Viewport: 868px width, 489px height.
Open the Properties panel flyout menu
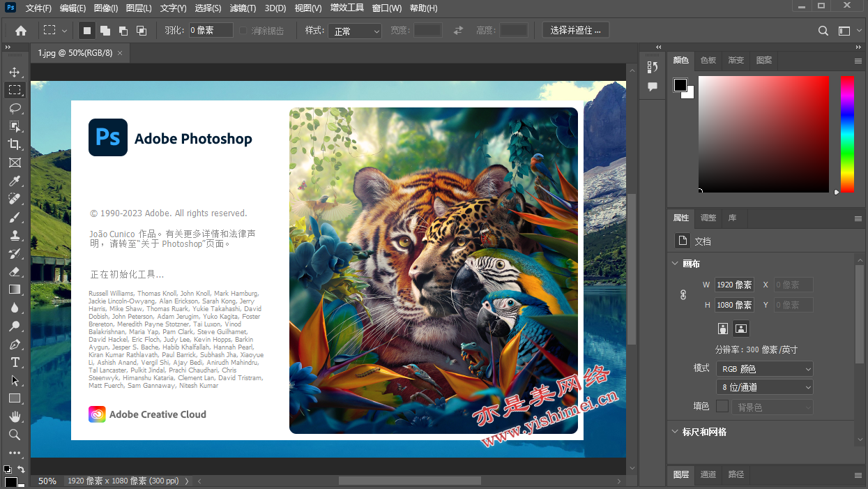[858, 218]
